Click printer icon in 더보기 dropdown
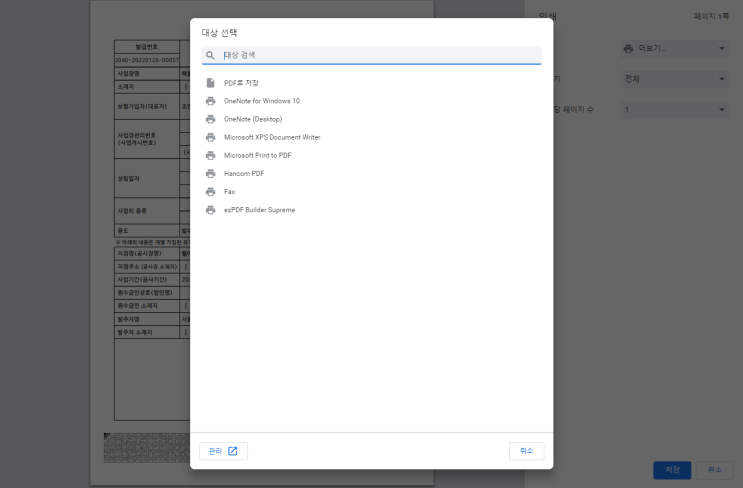 pos(628,48)
